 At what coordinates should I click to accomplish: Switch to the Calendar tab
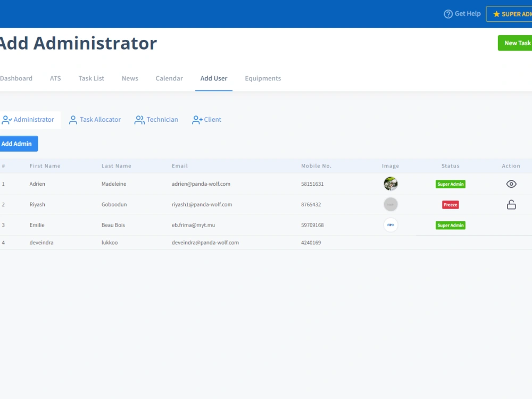(x=169, y=78)
